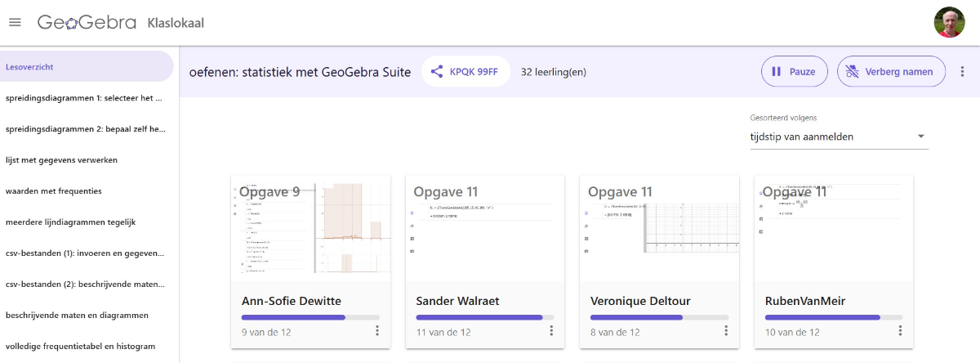This screenshot has width=980, height=363.
Task: Expand the 'tijdstip van aanmelden' sort dropdown
Action: (839, 137)
